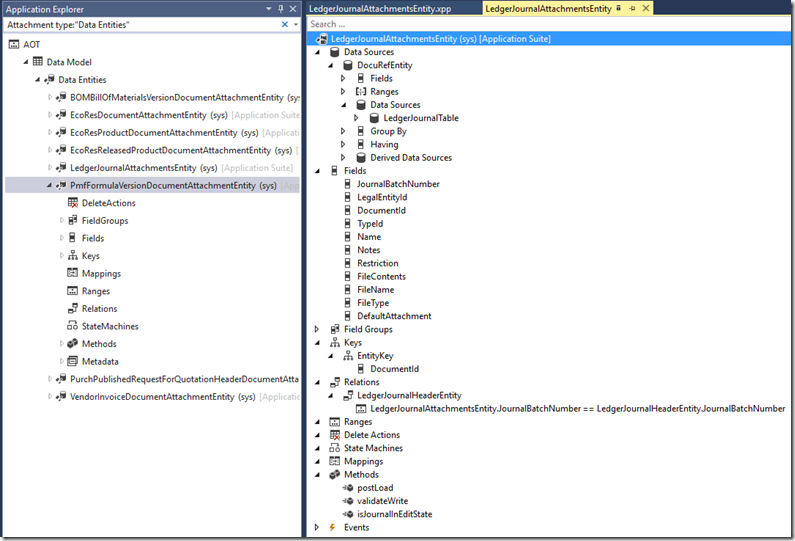Click the Ranges icon in Application Explorer
The height and width of the screenshot is (541, 795).
pos(73,291)
